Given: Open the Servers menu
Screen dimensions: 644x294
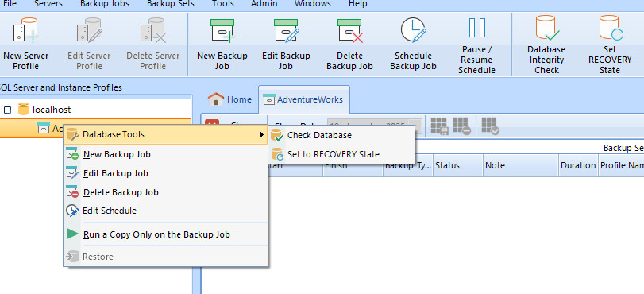Looking at the screenshot, I should 48,4.
